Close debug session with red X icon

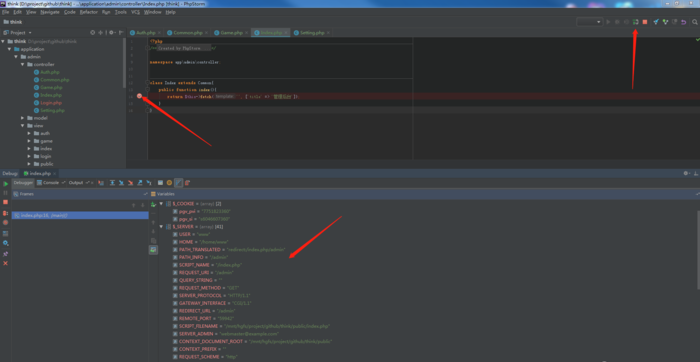(5, 263)
